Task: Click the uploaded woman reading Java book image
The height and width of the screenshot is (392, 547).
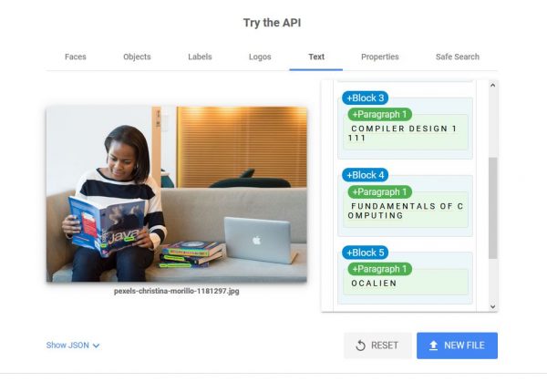Action: 177,194
